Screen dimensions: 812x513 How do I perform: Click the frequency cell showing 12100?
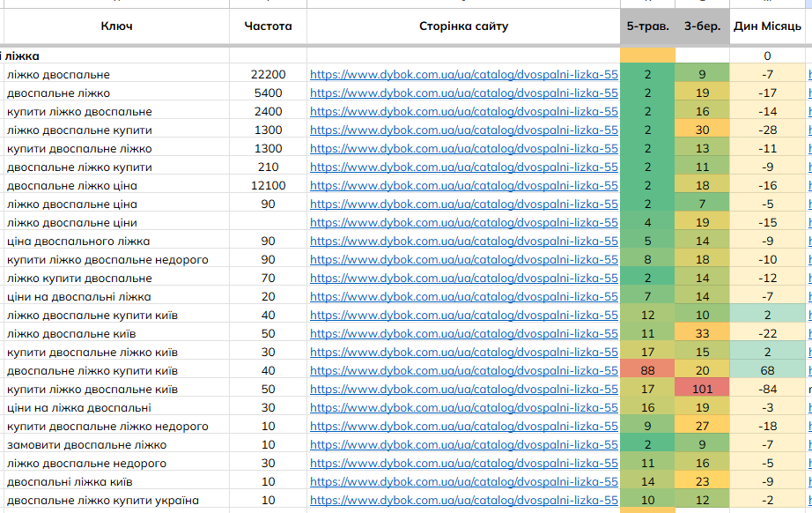[268, 186]
